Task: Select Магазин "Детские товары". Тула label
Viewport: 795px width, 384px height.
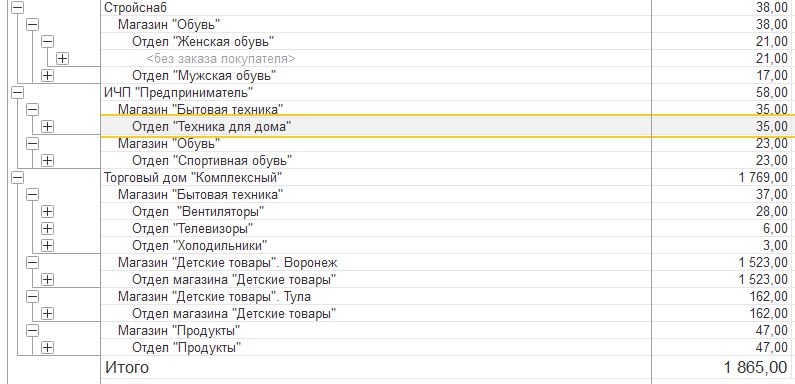Action: tap(214, 297)
